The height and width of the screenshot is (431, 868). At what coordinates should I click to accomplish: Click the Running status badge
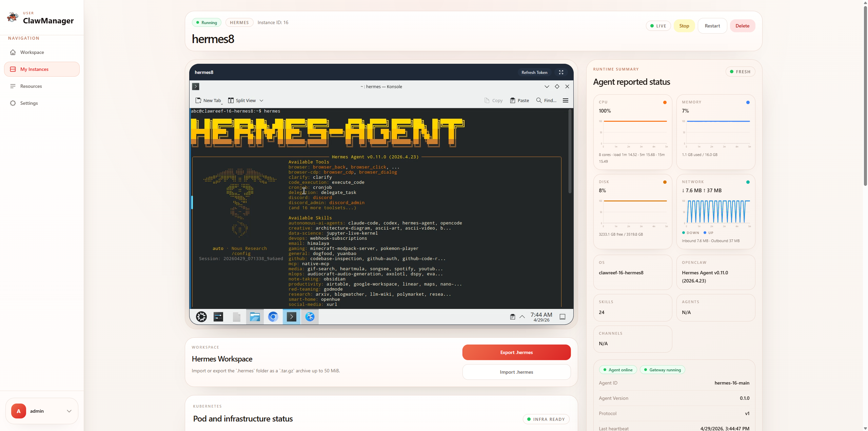click(206, 22)
